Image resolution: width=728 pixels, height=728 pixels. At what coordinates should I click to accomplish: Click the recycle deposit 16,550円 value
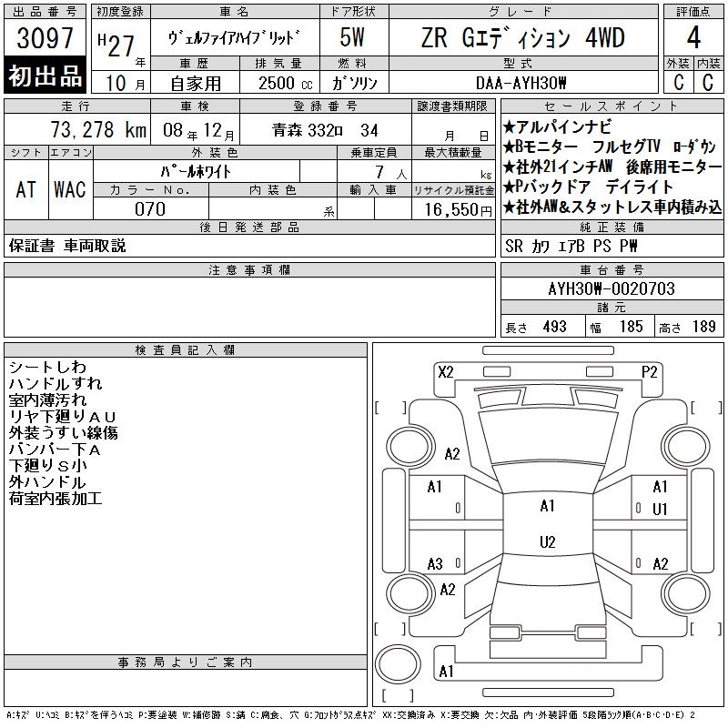point(452,209)
